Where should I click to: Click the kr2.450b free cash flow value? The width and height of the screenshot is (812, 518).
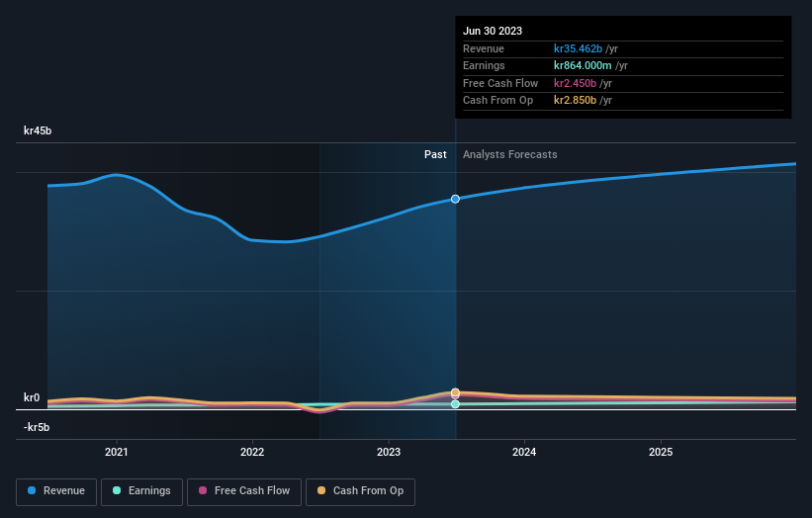point(575,83)
